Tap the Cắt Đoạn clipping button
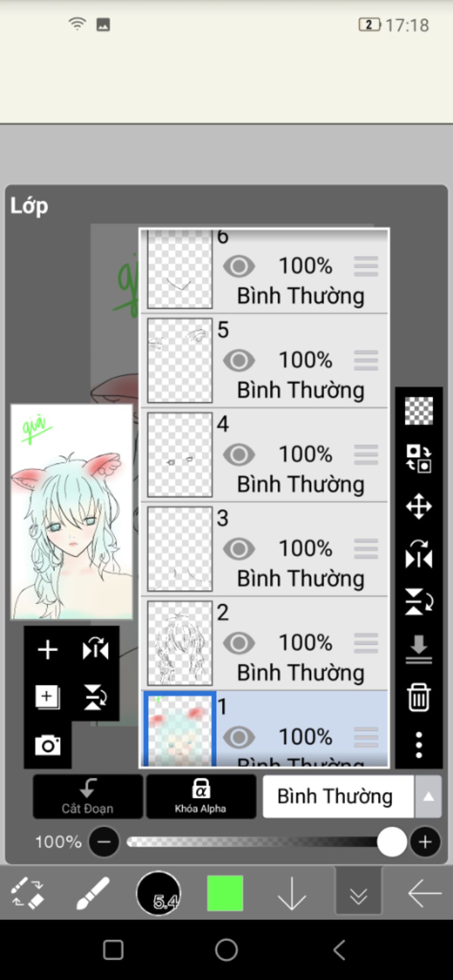453x980 pixels. point(88,797)
